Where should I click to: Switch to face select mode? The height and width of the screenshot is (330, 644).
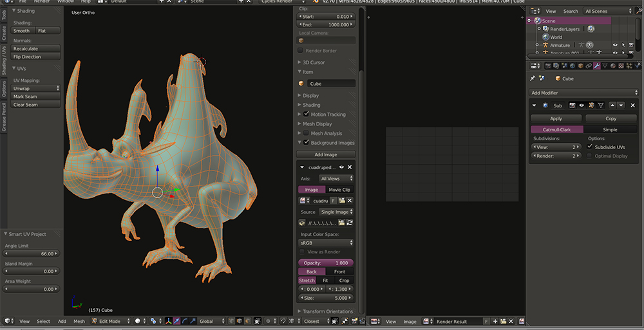pyautogui.click(x=248, y=321)
